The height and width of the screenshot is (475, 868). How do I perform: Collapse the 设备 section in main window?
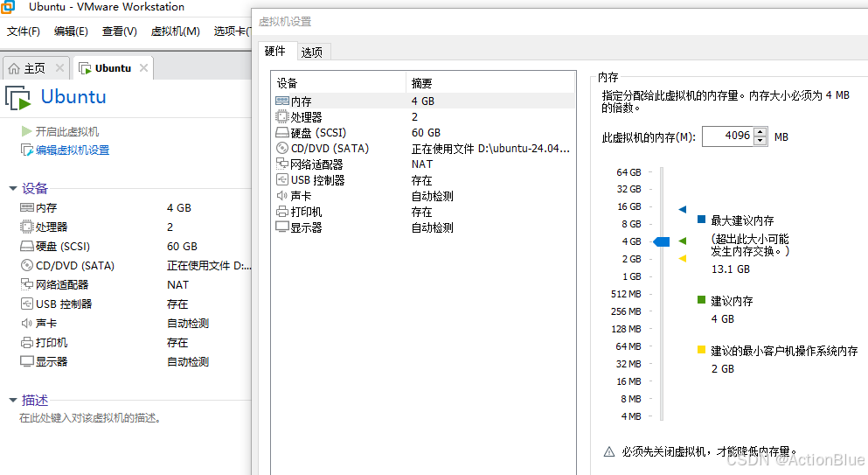(13, 188)
